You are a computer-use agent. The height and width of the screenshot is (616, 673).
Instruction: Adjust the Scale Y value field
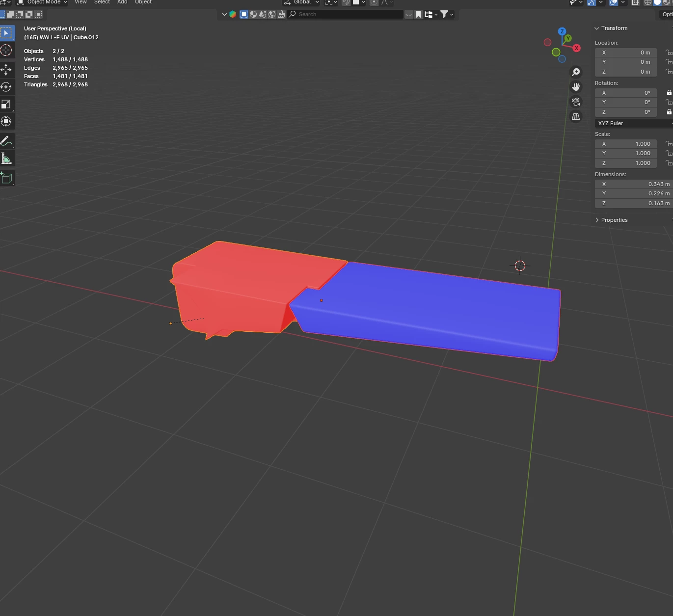click(x=626, y=153)
